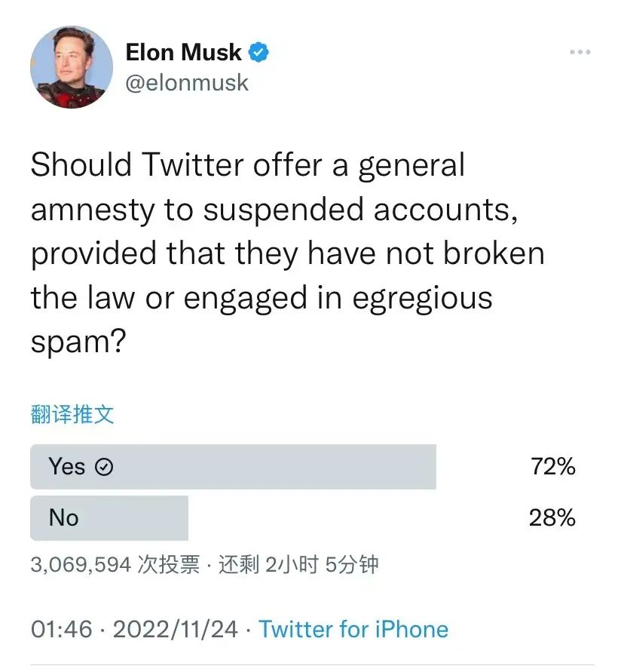
Task: Select the No poll option
Action: coord(109,517)
